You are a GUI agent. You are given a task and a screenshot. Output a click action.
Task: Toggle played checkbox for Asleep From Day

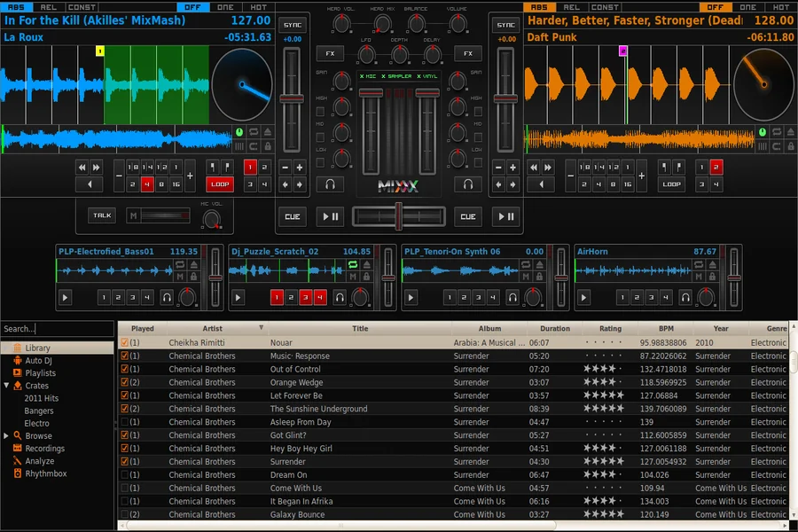tap(124, 422)
